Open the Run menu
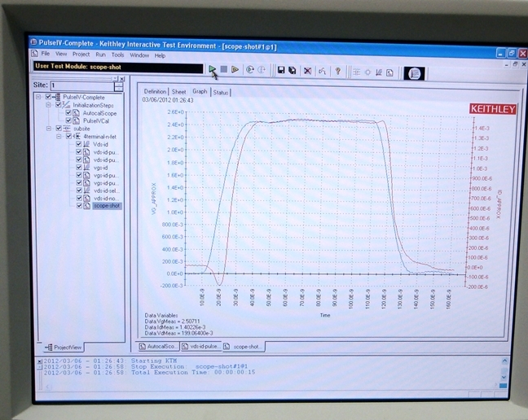Viewport: 528px width, 420px height. [101, 55]
